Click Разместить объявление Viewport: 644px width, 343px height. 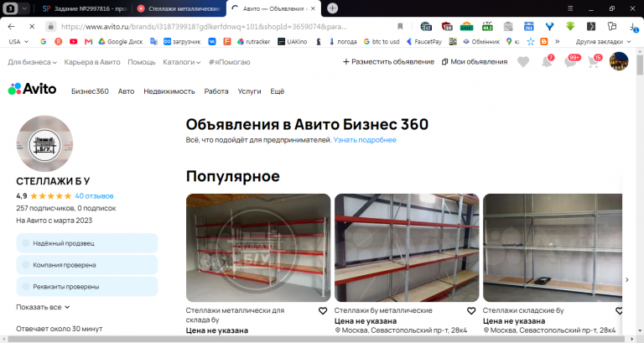click(388, 61)
